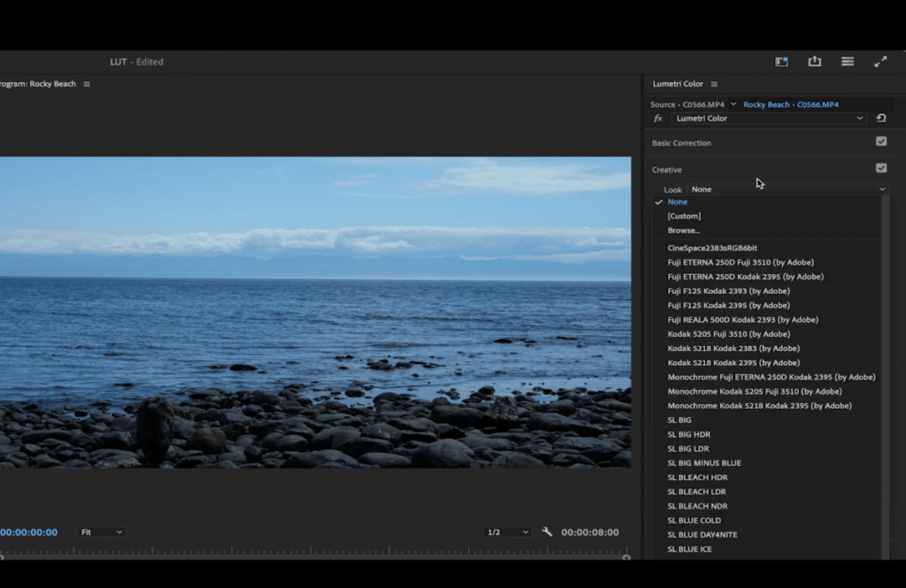This screenshot has width=906, height=588.
Task: Click Browse in the Look list
Action: point(683,230)
